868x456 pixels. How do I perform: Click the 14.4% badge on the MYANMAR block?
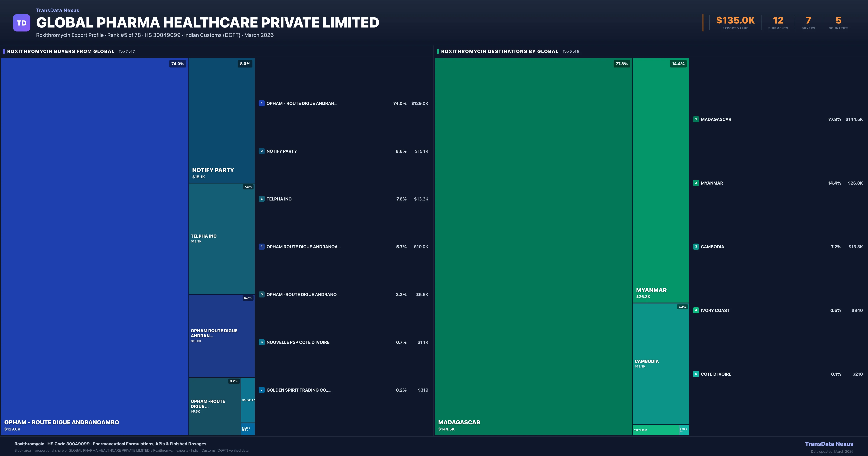pyautogui.click(x=678, y=64)
